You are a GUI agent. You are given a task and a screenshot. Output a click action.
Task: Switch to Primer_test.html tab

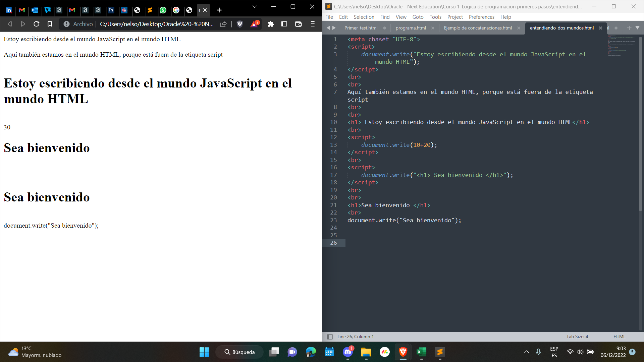(x=361, y=28)
